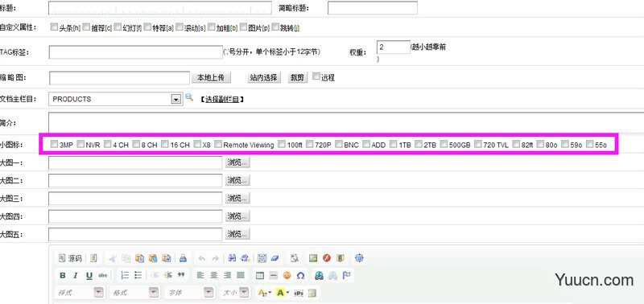Check the 500GB checkbox
This screenshot has height=304, width=644.
(x=444, y=144)
